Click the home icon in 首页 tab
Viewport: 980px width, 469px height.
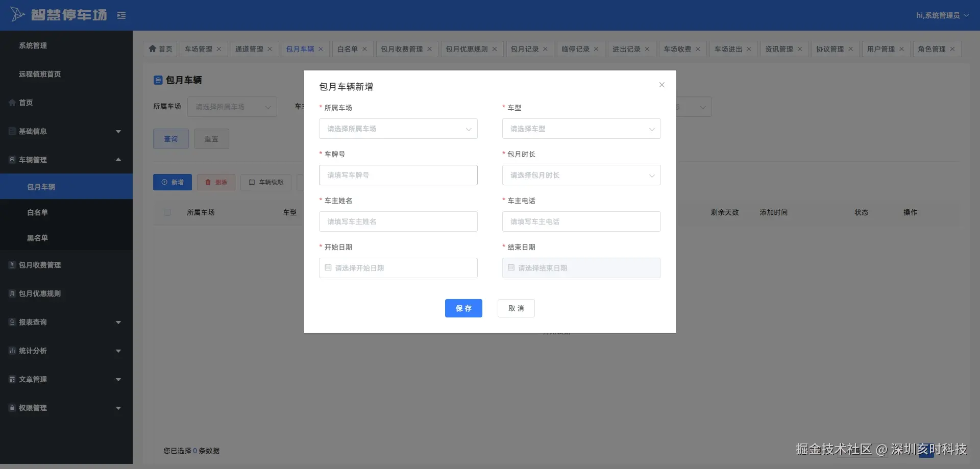(152, 48)
